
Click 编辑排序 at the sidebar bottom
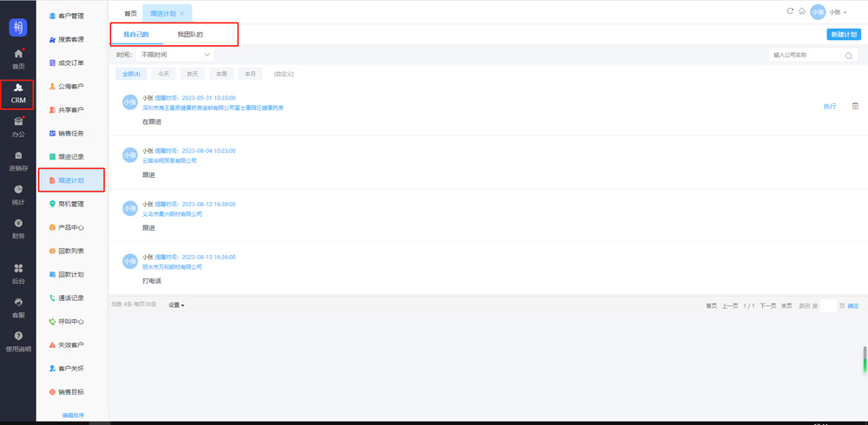73,415
